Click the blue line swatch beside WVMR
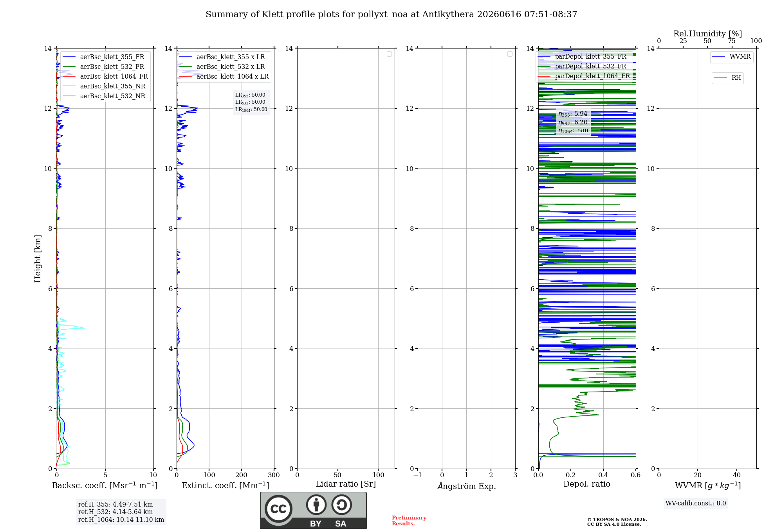The height and width of the screenshot is (532, 783). tap(719, 57)
